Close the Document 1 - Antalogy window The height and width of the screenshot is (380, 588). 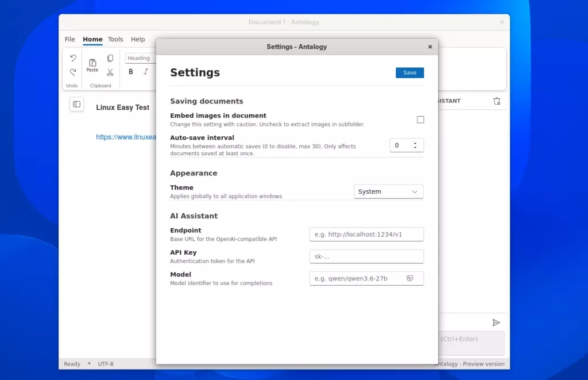(502, 22)
